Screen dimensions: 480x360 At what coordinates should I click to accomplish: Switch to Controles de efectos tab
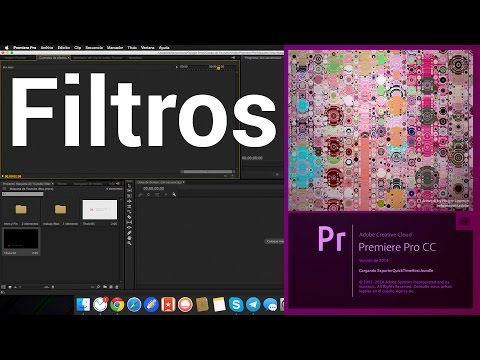(53, 58)
